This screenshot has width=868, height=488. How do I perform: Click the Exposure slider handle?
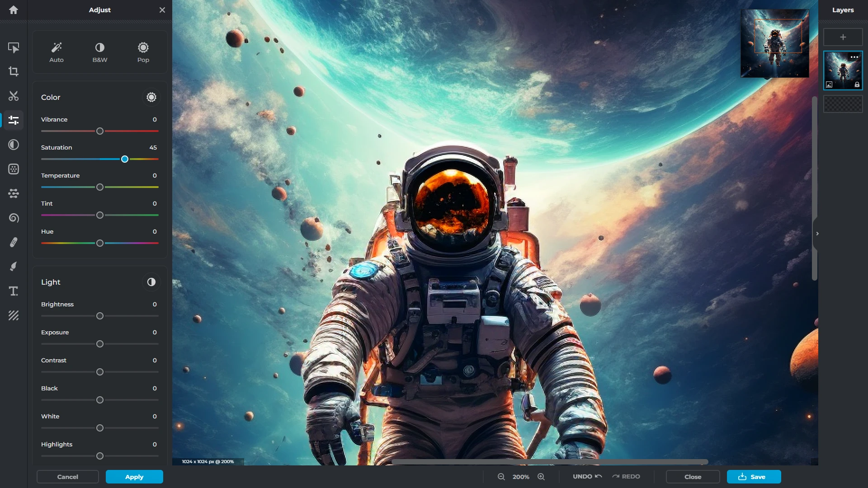pos(100,344)
